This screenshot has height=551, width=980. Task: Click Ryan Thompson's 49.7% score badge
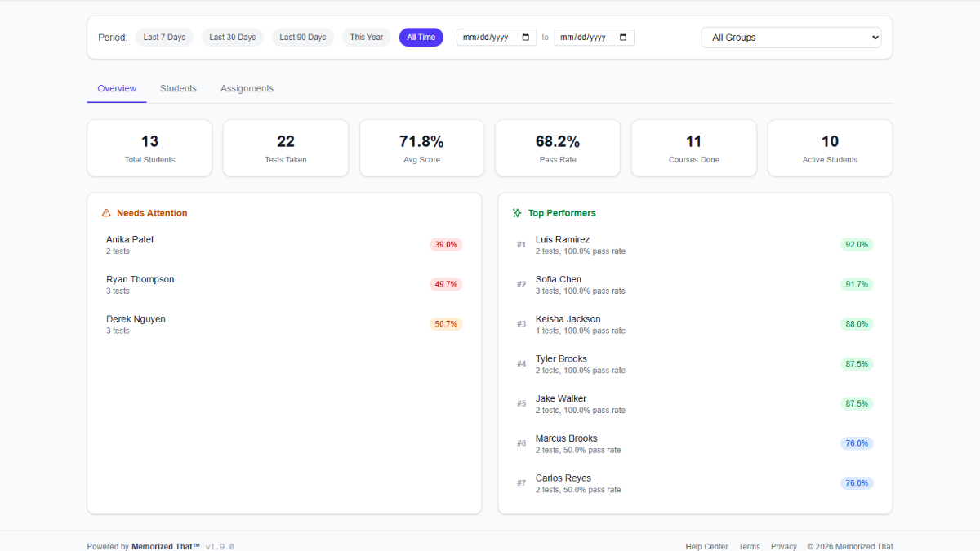click(446, 285)
